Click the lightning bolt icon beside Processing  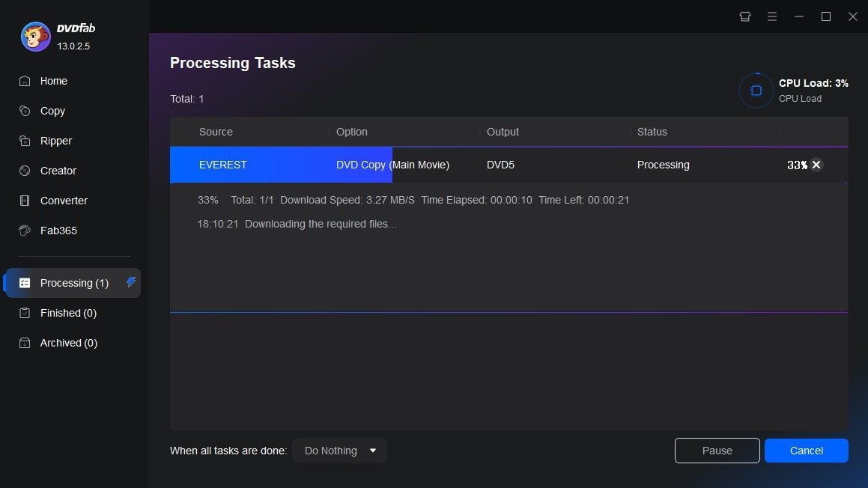point(130,282)
